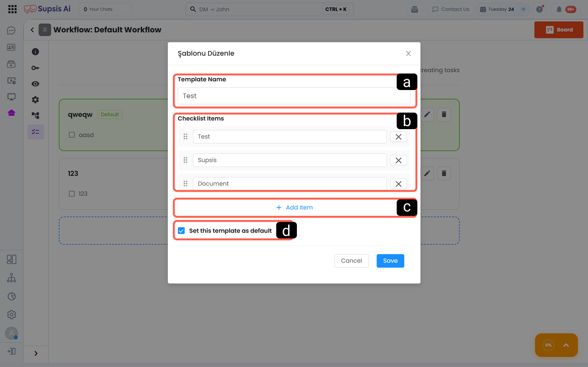Expand the orange 0% progress widget
Screen dimensions: 588x367
pos(566,345)
